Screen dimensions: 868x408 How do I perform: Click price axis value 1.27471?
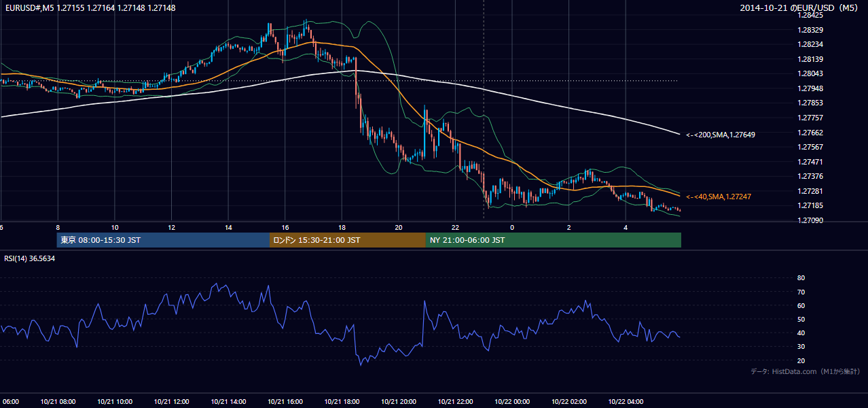[x=810, y=162]
